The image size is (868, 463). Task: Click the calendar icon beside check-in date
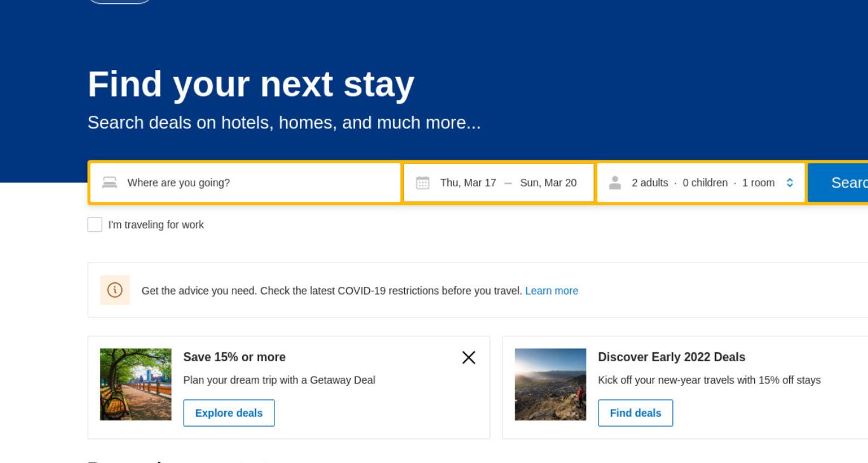point(423,183)
